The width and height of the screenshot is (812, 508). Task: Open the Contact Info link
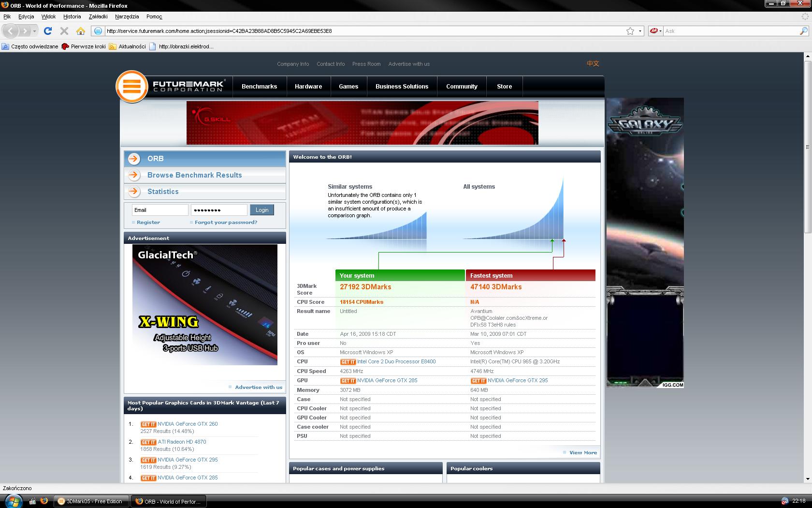click(x=331, y=64)
